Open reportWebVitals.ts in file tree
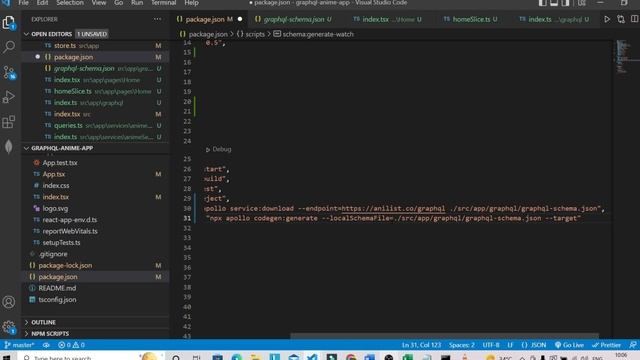Screen dimensions: 640x360 coord(96,231)
